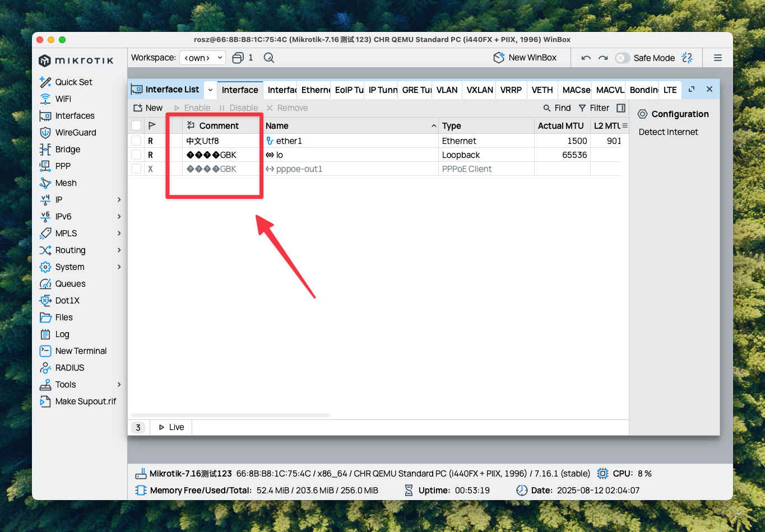Switch to the LTE tab

pos(670,90)
